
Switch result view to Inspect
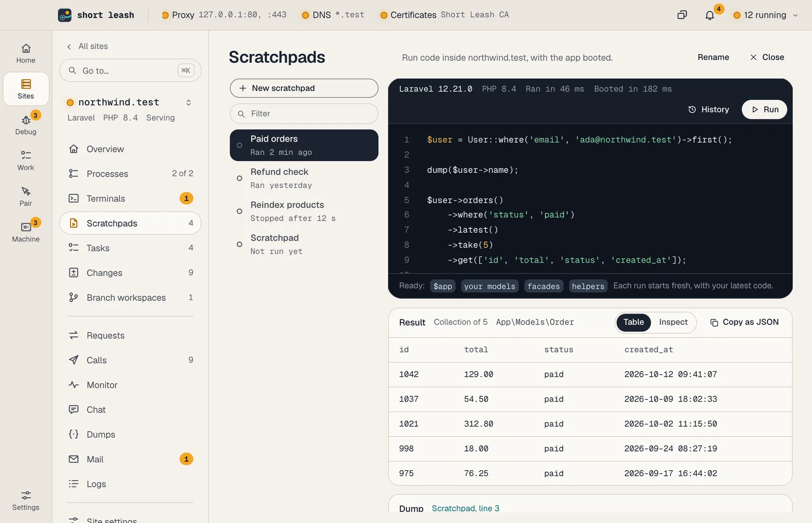(x=673, y=322)
